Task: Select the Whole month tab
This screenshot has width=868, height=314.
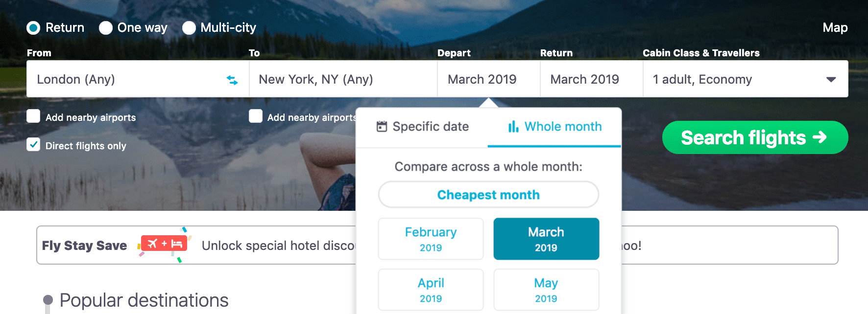Action: point(555,126)
